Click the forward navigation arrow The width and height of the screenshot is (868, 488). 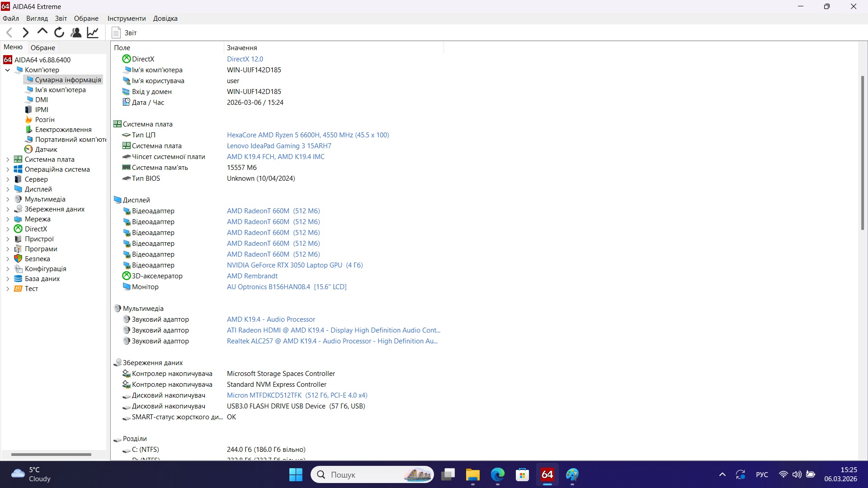25,32
